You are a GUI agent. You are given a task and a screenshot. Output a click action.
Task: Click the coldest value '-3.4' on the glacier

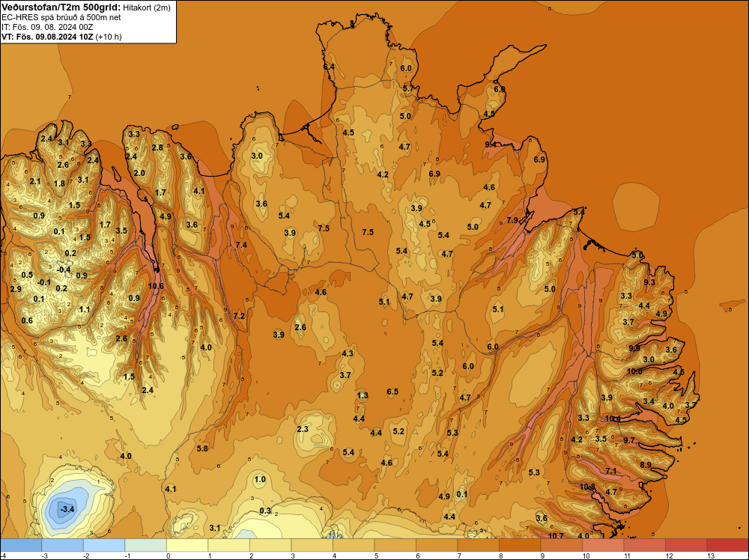point(67,509)
